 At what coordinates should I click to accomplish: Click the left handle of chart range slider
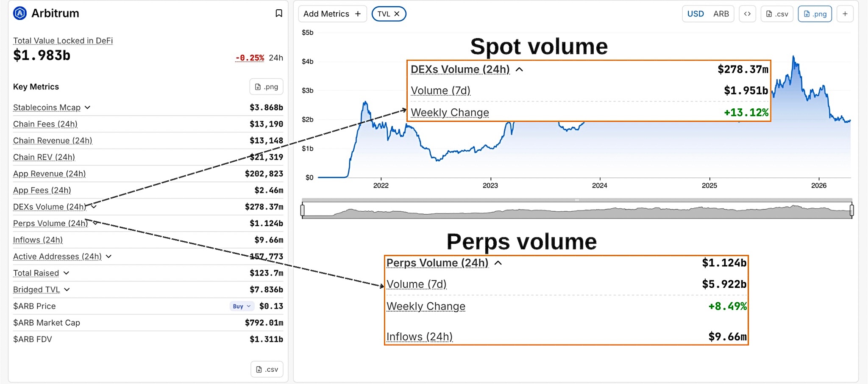click(x=303, y=210)
